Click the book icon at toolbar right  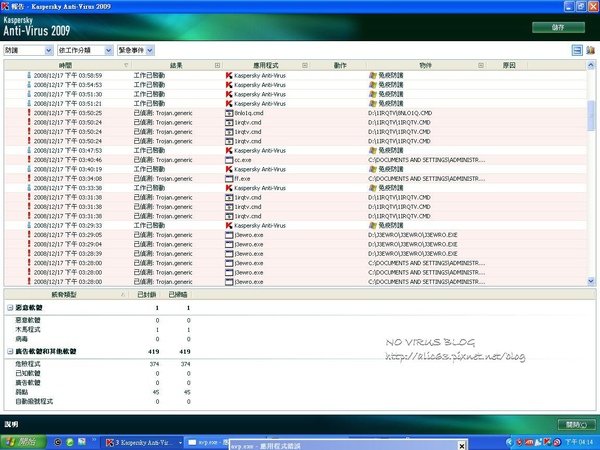[590, 50]
